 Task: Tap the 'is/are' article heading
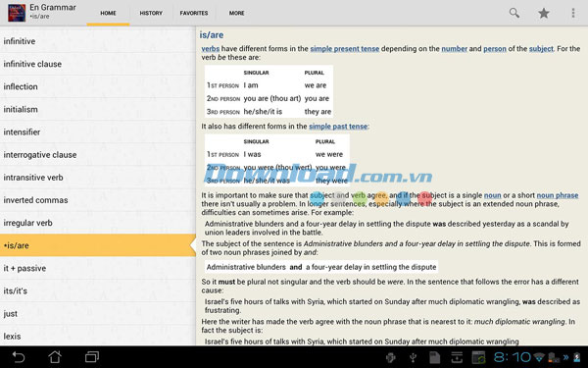point(212,35)
